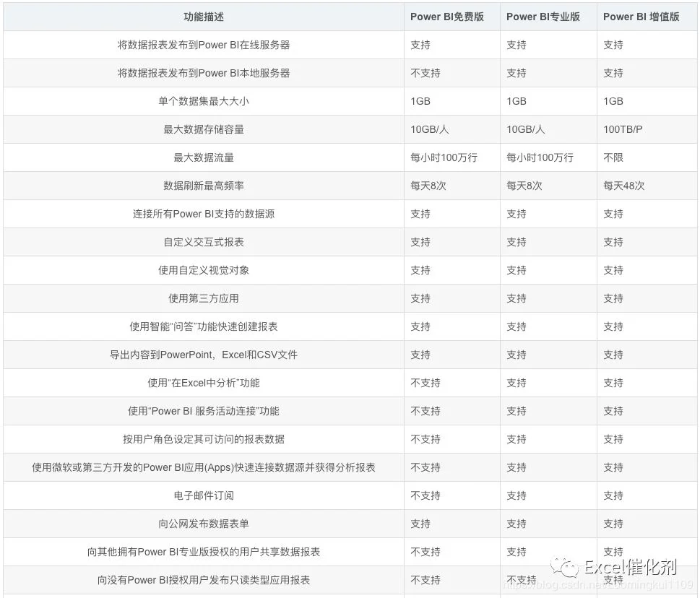Click Power BI 增值版 "支持" in the "使用第三方应用" row
The image size is (700, 598).
click(613, 298)
